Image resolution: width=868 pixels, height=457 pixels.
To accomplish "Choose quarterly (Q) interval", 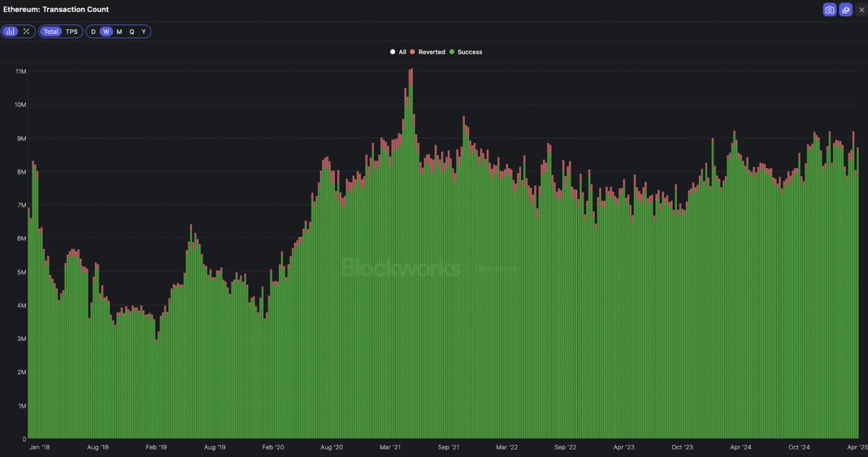I will tap(131, 32).
